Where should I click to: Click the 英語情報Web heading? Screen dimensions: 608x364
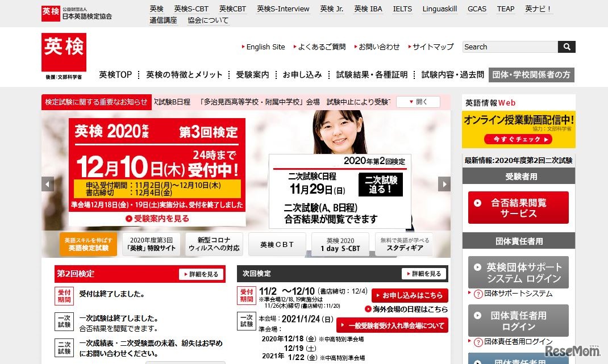click(490, 103)
